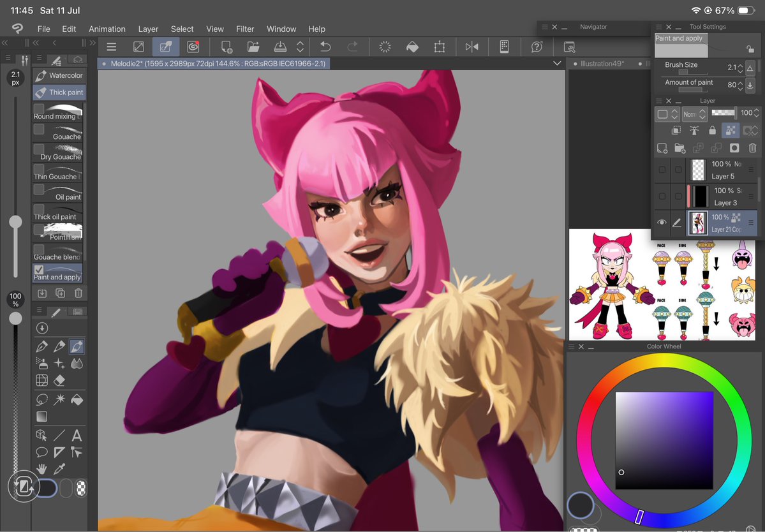This screenshot has width=765, height=532.
Task: Choose the Eraser tool
Action: pos(59,380)
